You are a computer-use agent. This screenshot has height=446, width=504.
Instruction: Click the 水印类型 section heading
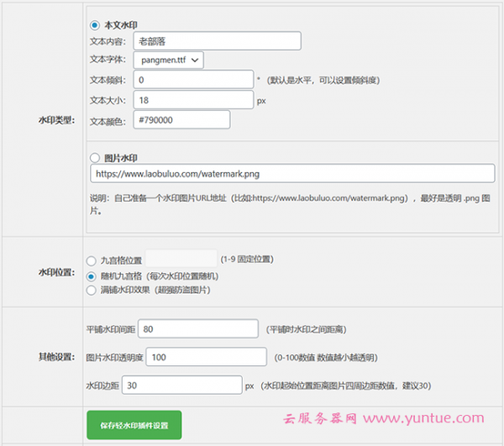point(56,119)
